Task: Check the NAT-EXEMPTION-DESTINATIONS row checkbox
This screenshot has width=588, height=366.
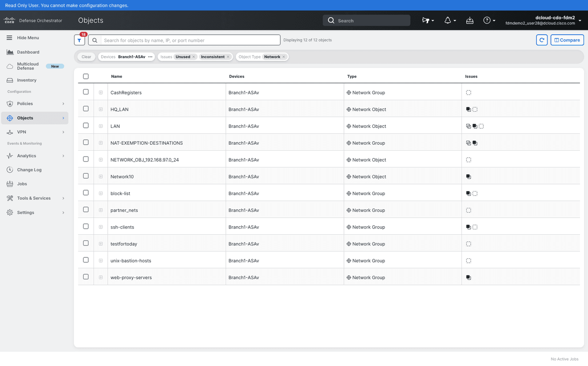Action: coord(86,142)
